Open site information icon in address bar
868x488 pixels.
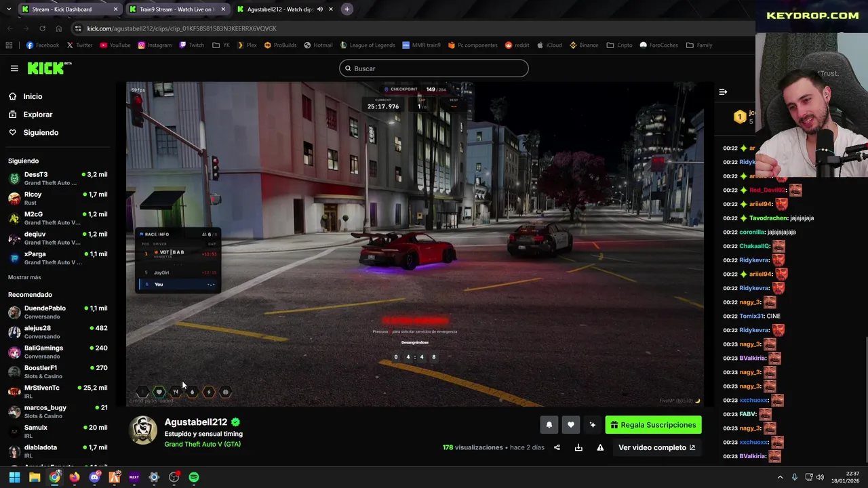(79, 28)
